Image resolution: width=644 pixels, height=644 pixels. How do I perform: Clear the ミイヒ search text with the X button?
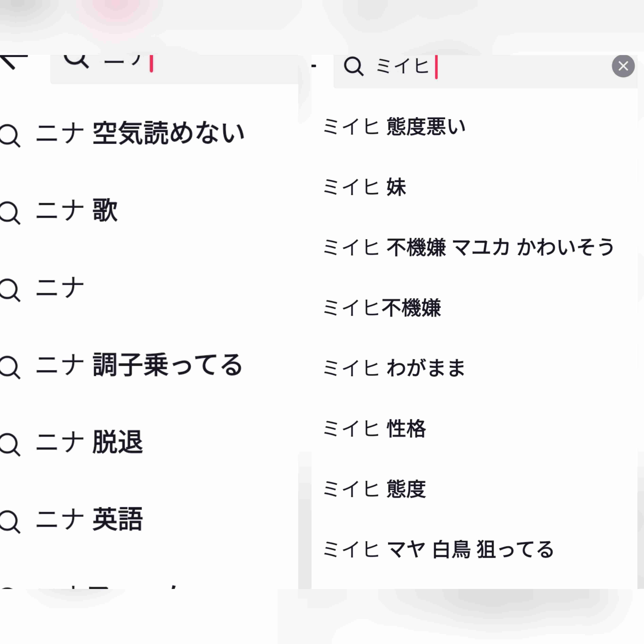pos(623,66)
